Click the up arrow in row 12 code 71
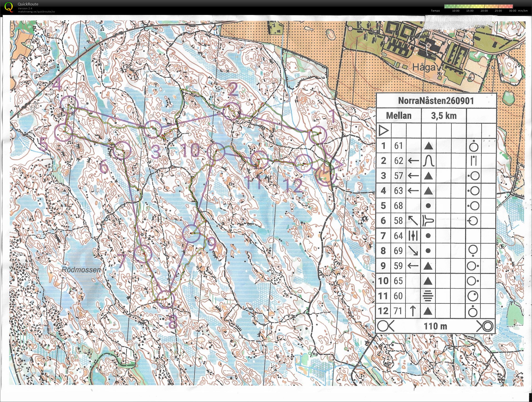The image size is (532, 402). tap(413, 311)
